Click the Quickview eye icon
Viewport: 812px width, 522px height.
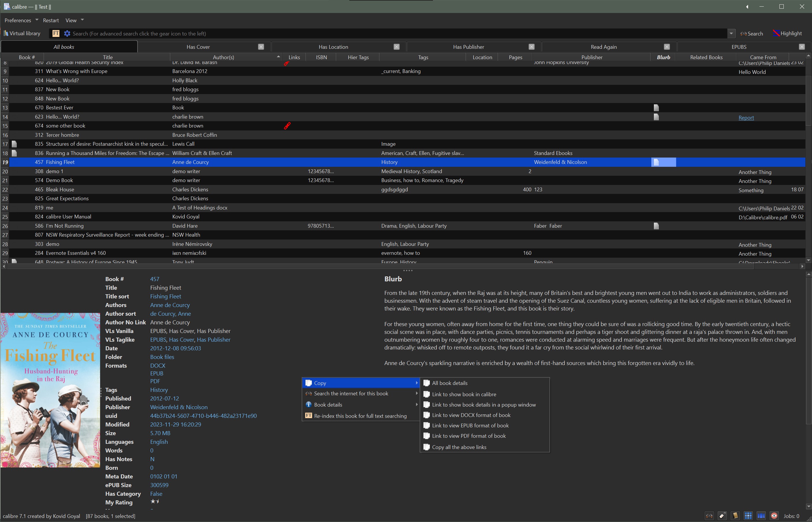click(774, 516)
